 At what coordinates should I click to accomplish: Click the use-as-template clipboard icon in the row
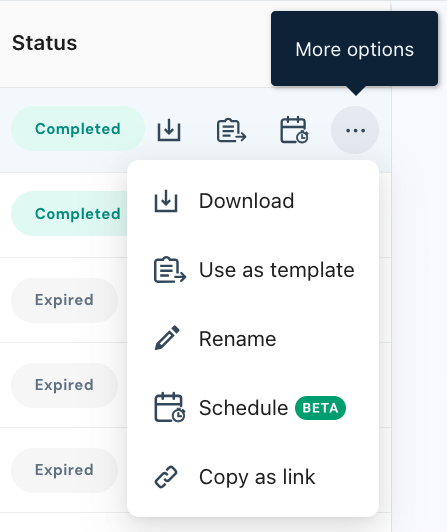click(231, 130)
